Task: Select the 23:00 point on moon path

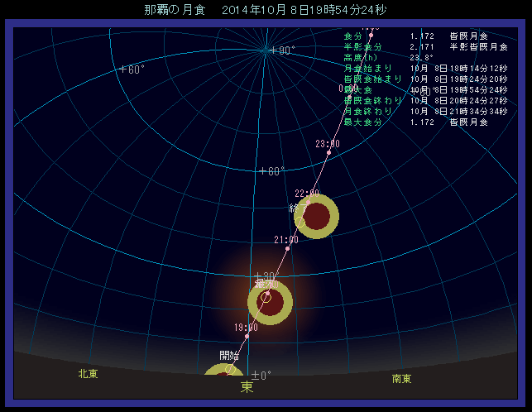Action: pyautogui.click(x=328, y=153)
